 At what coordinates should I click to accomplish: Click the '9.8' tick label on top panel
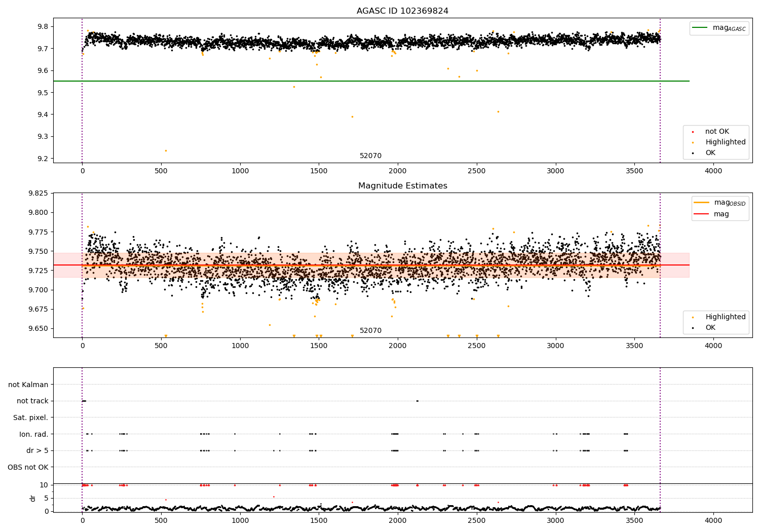coord(43,26)
